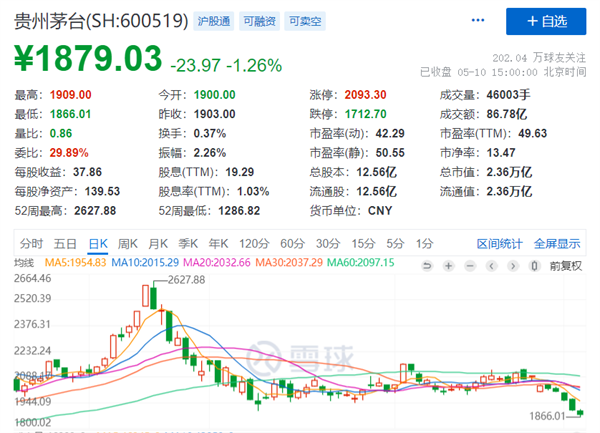Select the 月K chart tab
The width and height of the screenshot is (600, 433).
[158, 244]
